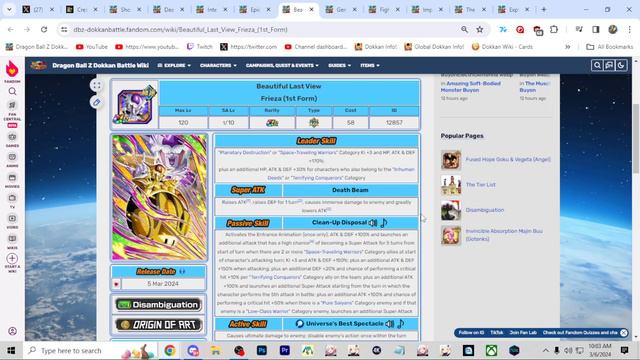Click Frieza card icon thumbnail
Image resolution: width=640 pixels, height=360 pixels.
tap(135, 105)
